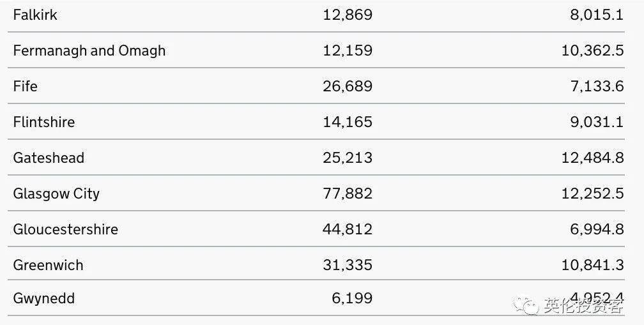Click Falkirk's value 12,869
Image resolution: width=644 pixels, height=325 pixels.
pyautogui.click(x=348, y=15)
